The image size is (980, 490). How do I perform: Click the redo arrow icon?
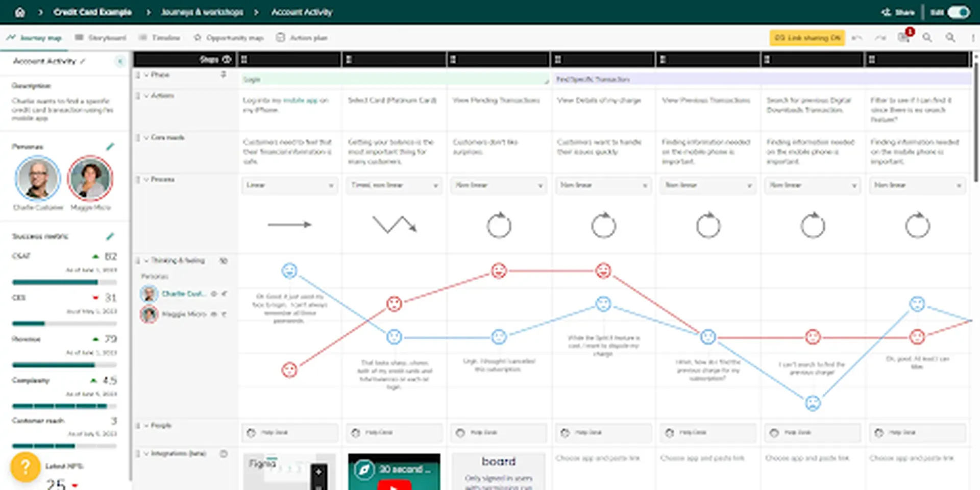[x=880, y=38]
